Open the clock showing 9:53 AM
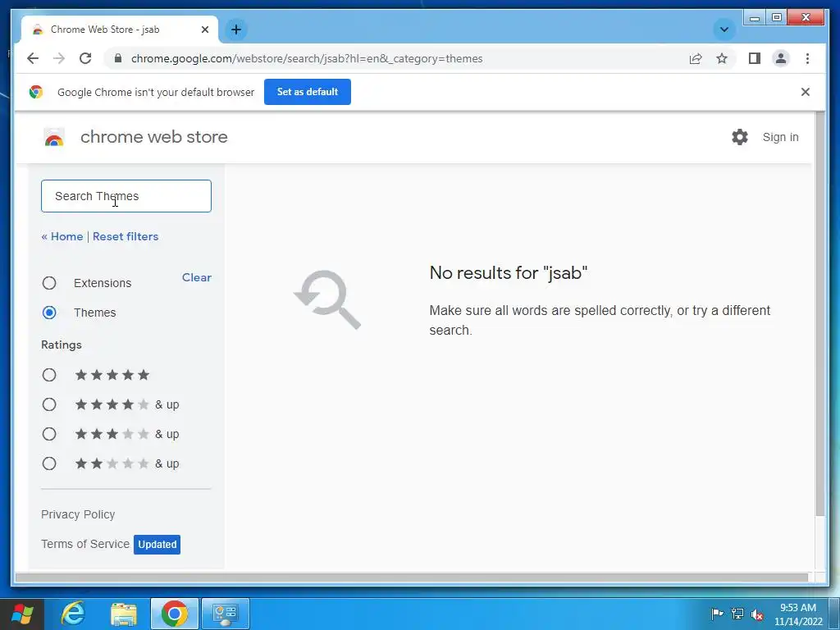This screenshot has height=630, width=840. pyautogui.click(x=797, y=614)
